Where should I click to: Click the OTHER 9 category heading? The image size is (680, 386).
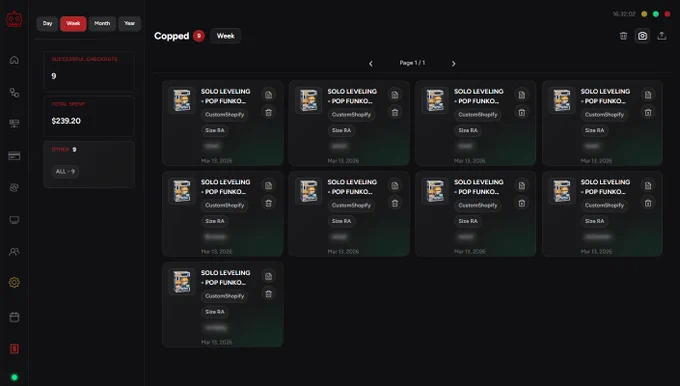tap(64, 150)
